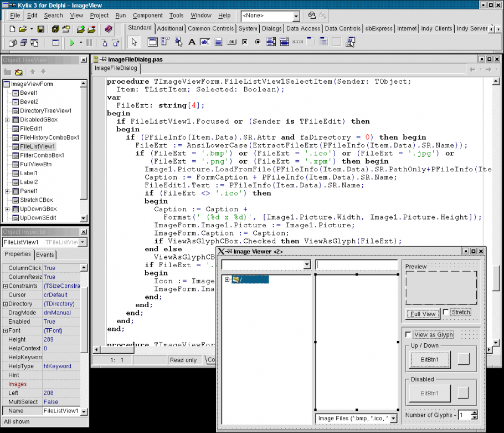Open the Project menu
Image resolution: width=504 pixels, height=433 pixels.
[x=99, y=16]
